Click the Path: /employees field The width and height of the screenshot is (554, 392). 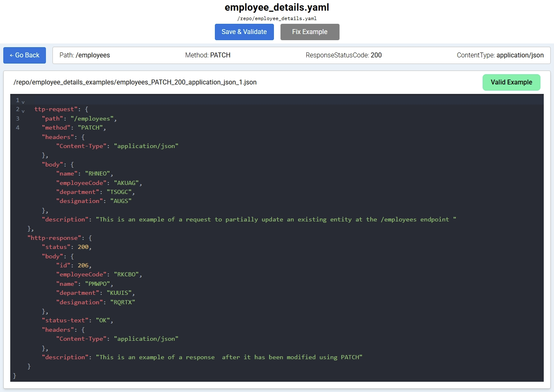coord(84,55)
